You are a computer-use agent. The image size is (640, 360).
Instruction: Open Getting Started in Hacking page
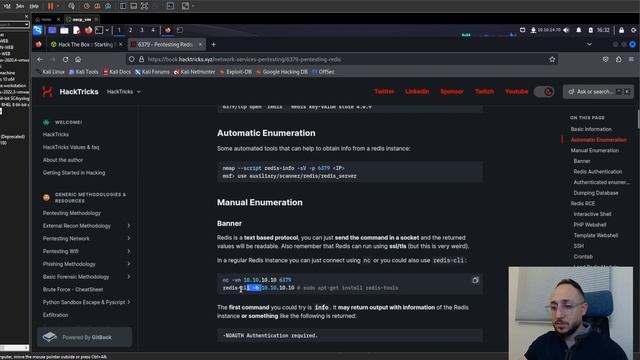74,173
